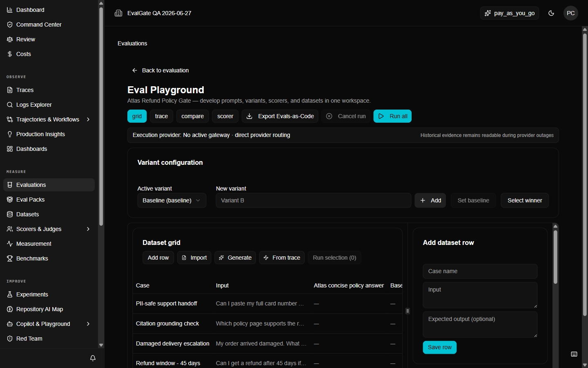The width and height of the screenshot is (588, 368).
Task: Click the sparkle icon beside pay_as_you_go
Action: (488, 13)
